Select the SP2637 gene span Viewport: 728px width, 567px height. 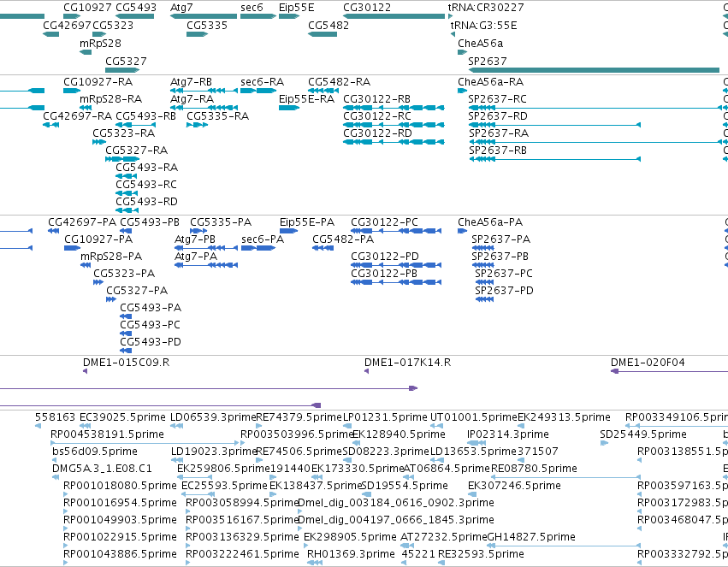(x=594, y=70)
